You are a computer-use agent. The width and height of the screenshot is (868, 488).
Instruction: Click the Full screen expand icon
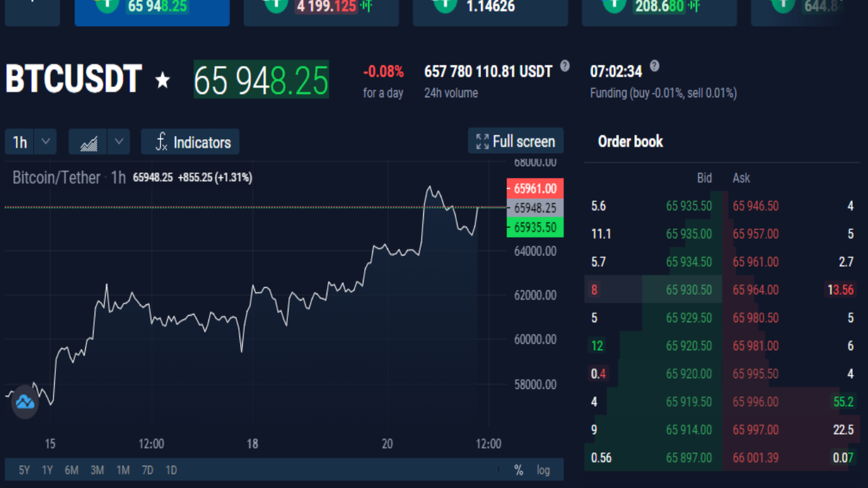482,141
